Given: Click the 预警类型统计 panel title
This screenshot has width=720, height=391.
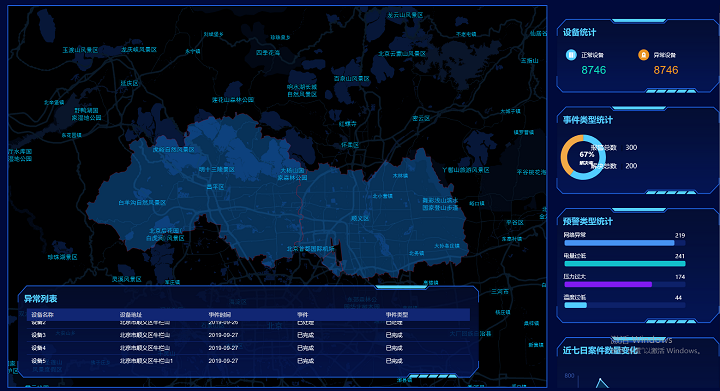Looking at the screenshot, I should click(588, 221).
